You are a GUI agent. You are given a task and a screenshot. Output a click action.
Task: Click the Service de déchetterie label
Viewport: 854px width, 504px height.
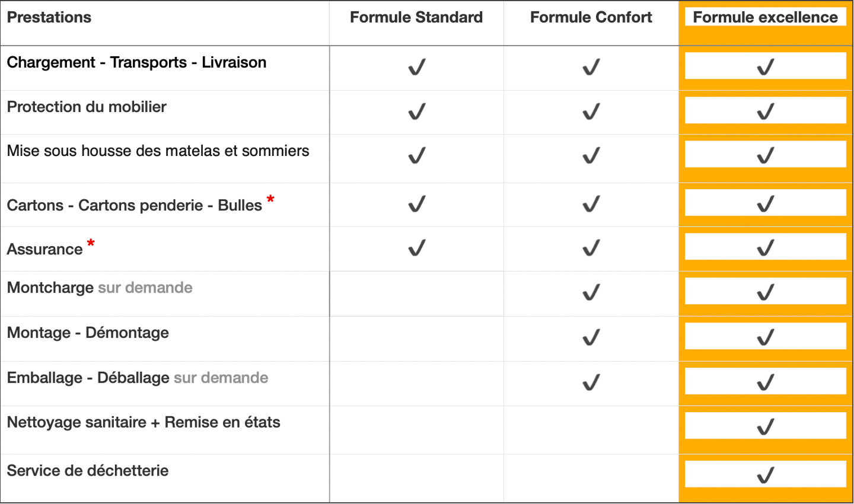pyautogui.click(x=88, y=471)
